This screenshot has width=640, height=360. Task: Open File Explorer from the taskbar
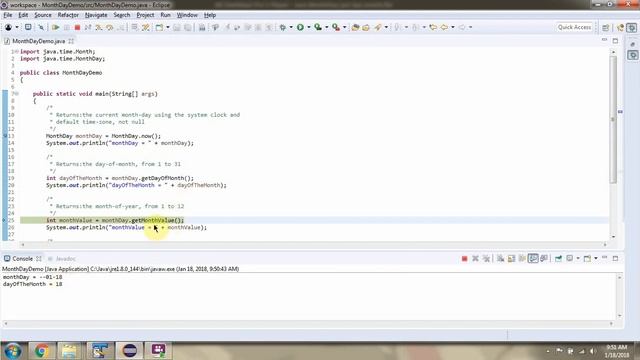point(69,351)
